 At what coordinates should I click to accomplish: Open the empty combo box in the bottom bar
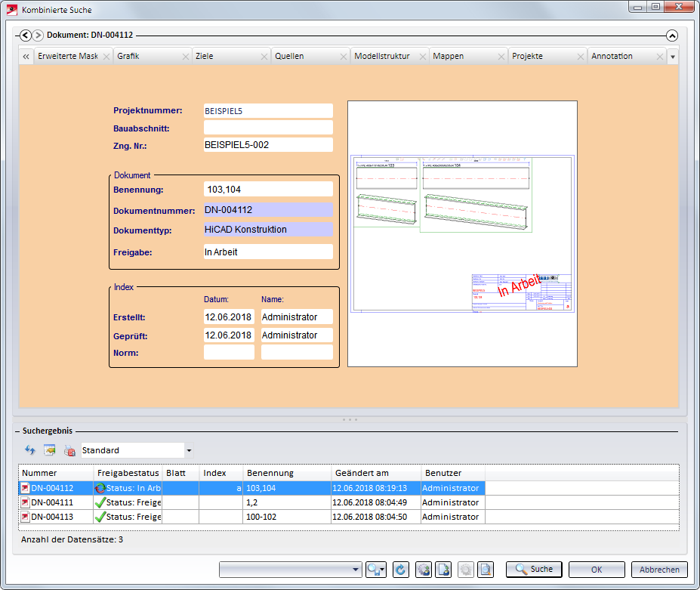(x=291, y=570)
